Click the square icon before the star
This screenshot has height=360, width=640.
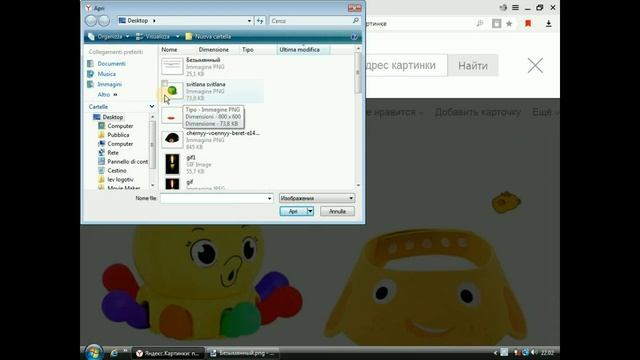[x=496, y=24]
